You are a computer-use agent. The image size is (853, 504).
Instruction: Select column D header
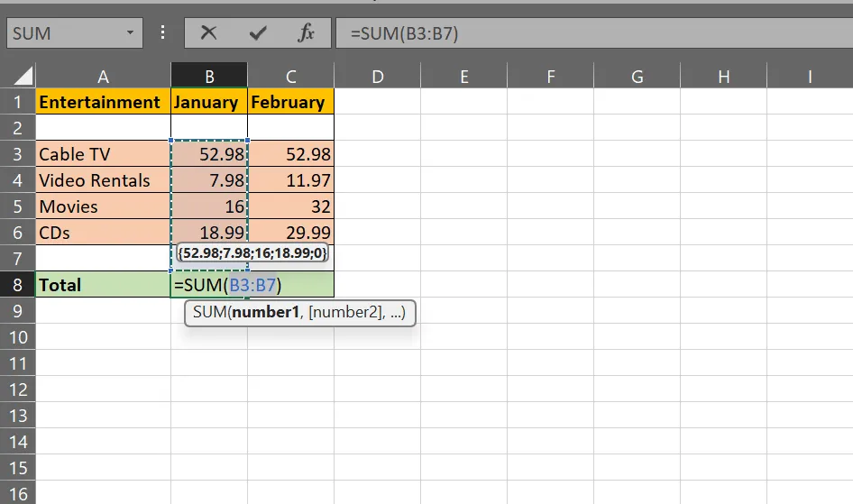378,76
